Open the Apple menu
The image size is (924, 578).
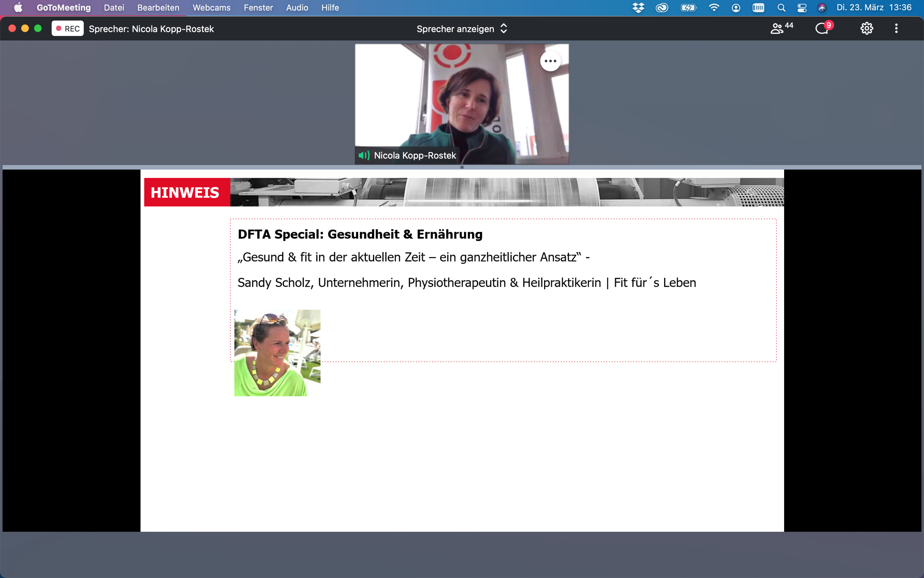tap(18, 8)
